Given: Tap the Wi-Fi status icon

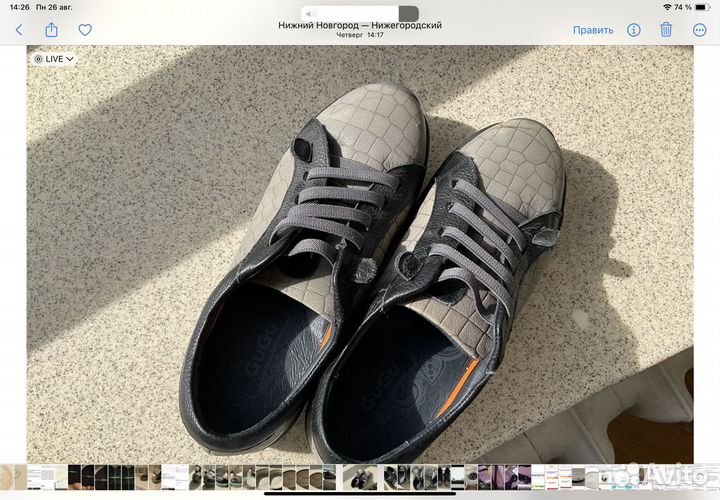Looking at the screenshot, I should coord(667,7).
